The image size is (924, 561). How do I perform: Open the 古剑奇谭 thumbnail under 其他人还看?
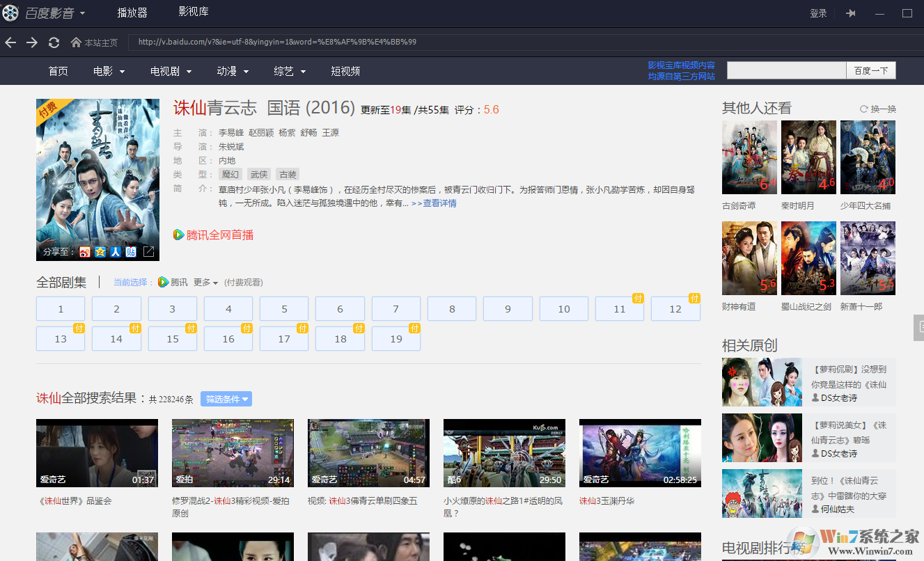[x=749, y=157]
